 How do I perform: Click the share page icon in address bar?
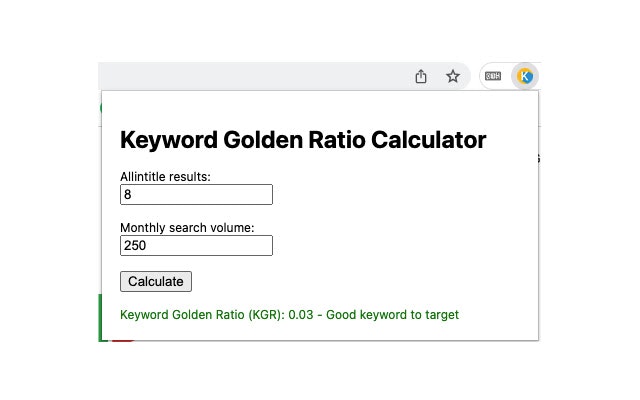click(x=421, y=76)
